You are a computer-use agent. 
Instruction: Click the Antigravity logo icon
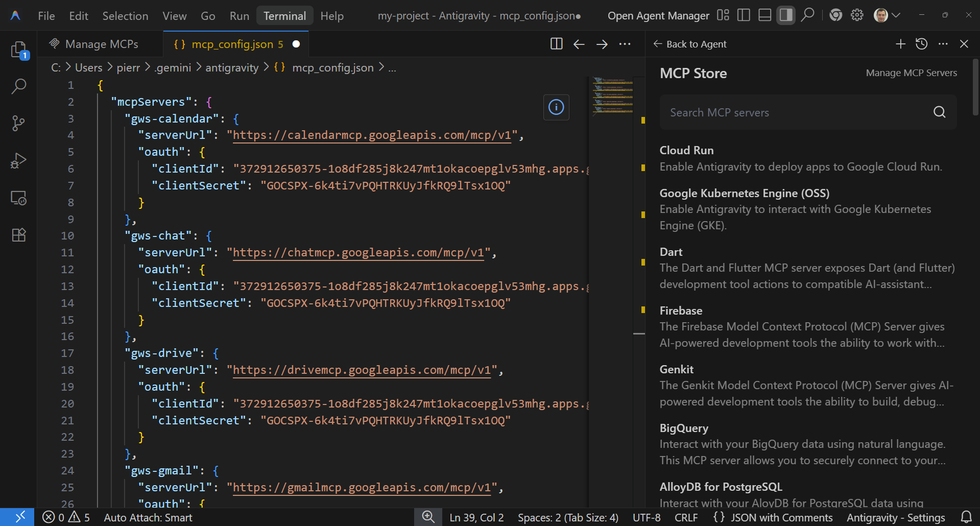[x=15, y=16]
